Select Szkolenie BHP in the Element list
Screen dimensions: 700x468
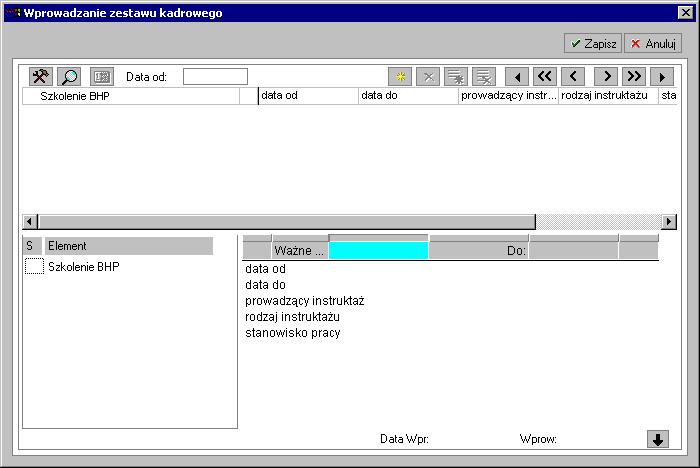[x=83, y=267]
